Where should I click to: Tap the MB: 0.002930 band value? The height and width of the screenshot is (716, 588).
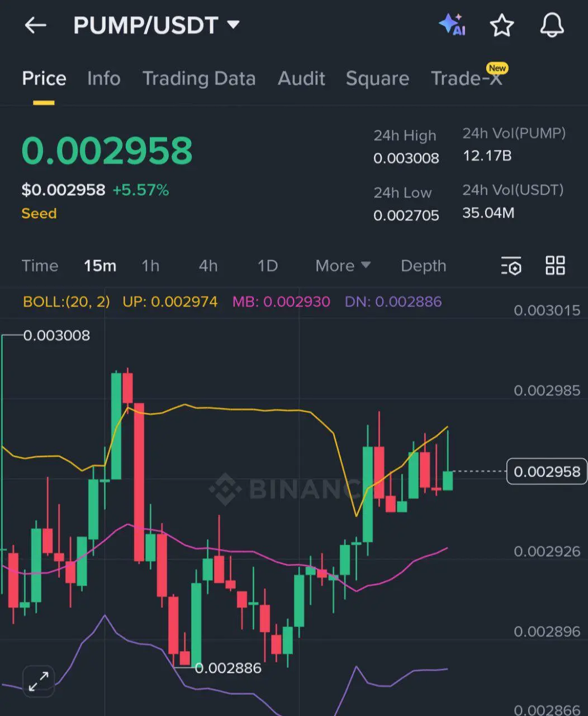pos(281,302)
